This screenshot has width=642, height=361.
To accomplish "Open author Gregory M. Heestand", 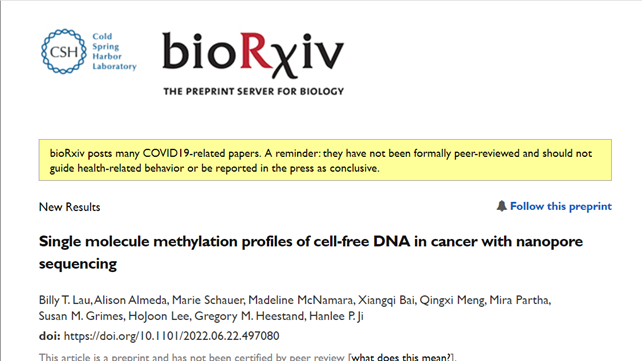I will [249, 316].
